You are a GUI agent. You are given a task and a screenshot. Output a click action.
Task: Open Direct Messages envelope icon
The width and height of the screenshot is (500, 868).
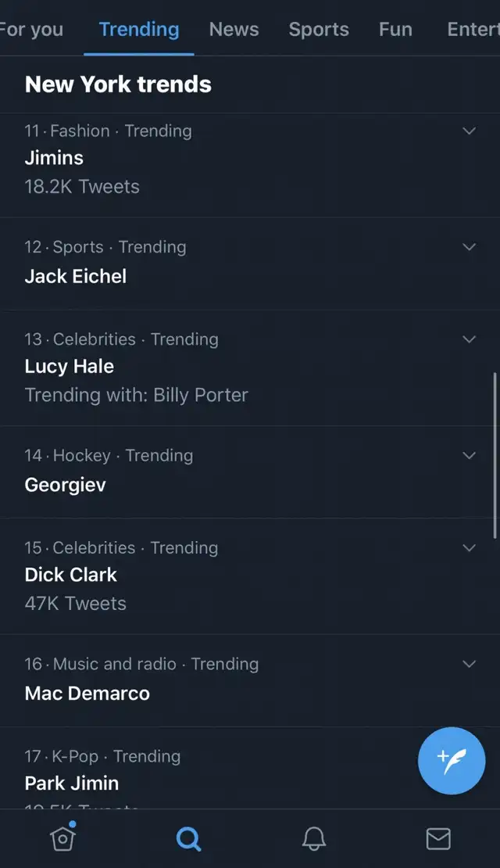437,838
